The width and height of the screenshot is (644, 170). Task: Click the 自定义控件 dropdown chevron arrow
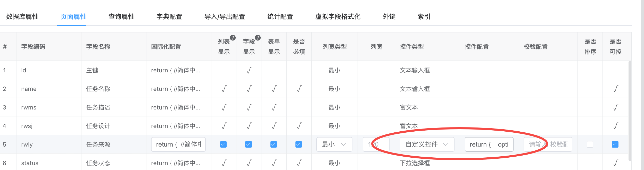(445, 144)
